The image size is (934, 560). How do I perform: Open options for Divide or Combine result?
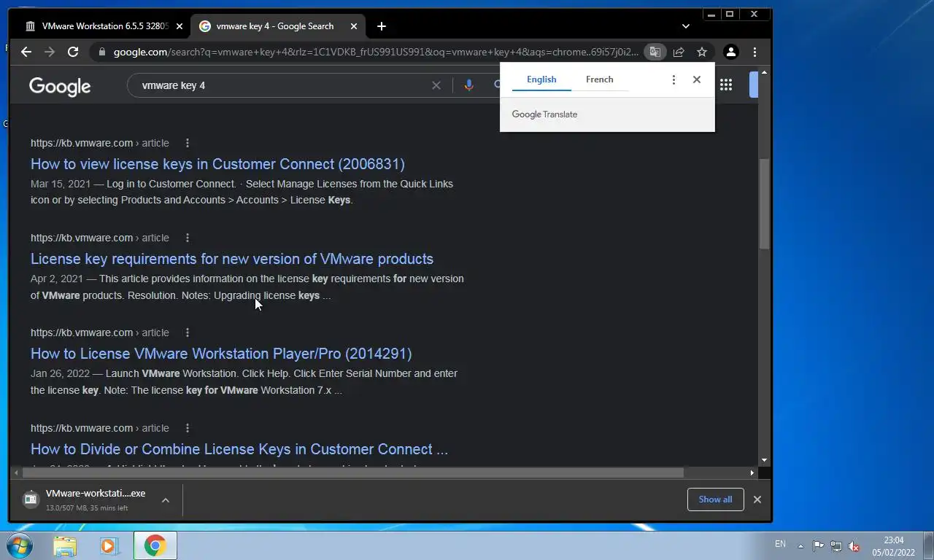click(x=188, y=428)
